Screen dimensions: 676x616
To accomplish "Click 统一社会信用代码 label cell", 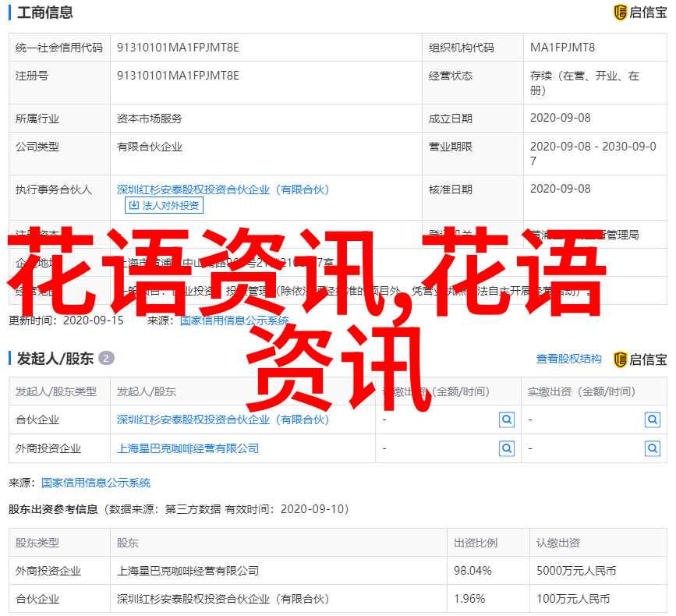I will 59,48.
